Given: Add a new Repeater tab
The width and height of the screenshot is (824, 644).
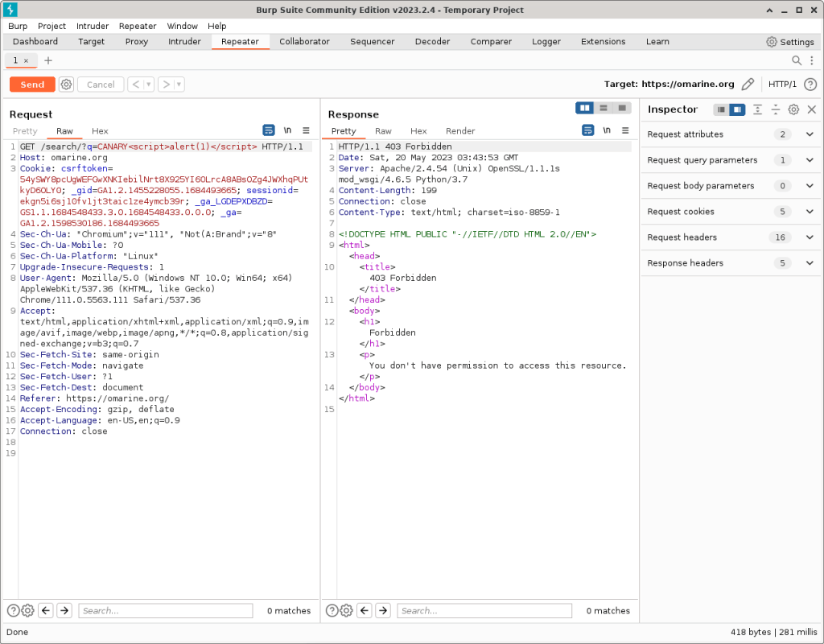Looking at the screenshot, I should click(48, 60).
